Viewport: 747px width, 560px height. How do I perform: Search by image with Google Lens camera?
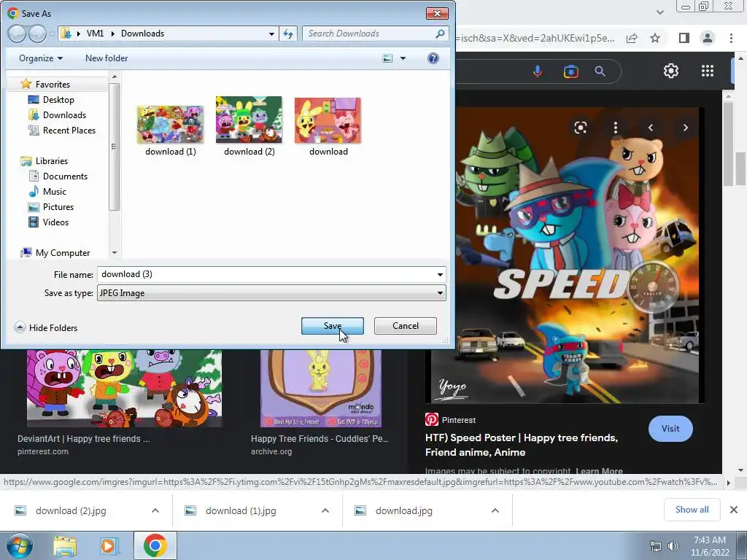coord(570,71)
